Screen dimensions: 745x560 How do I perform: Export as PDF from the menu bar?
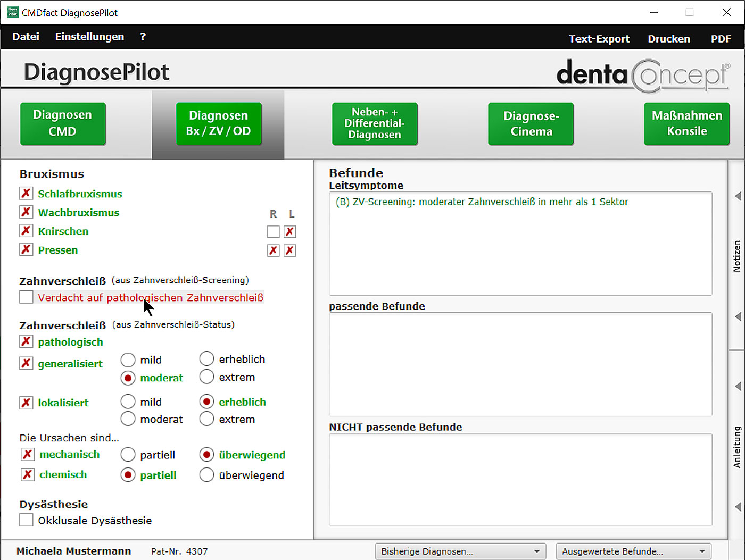[721, 39]
